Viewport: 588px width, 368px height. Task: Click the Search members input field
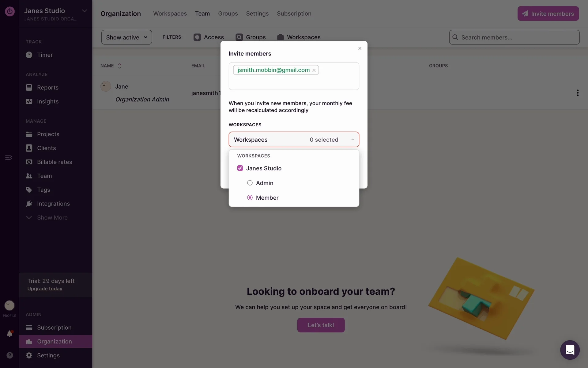(x=518, y=37)
